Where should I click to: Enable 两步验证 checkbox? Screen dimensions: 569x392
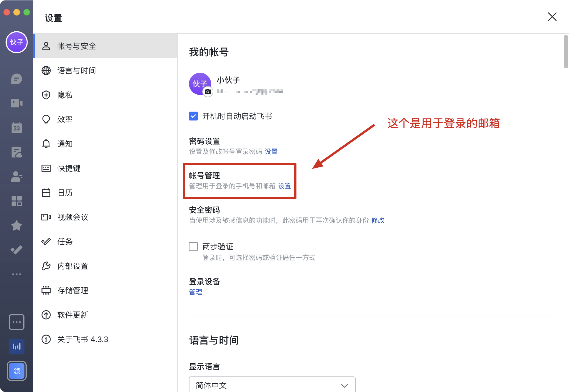tap(193, 247)
